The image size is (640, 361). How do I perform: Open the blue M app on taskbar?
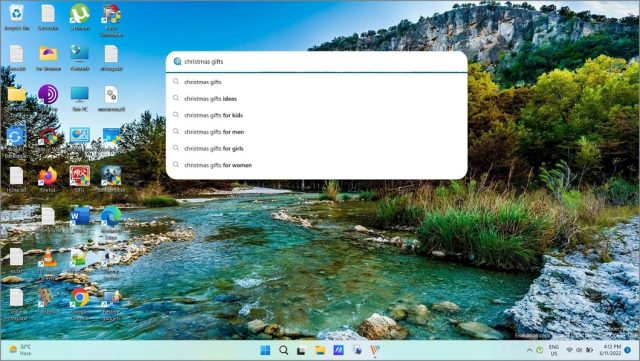pyautogui.click(x=338, y=350)
